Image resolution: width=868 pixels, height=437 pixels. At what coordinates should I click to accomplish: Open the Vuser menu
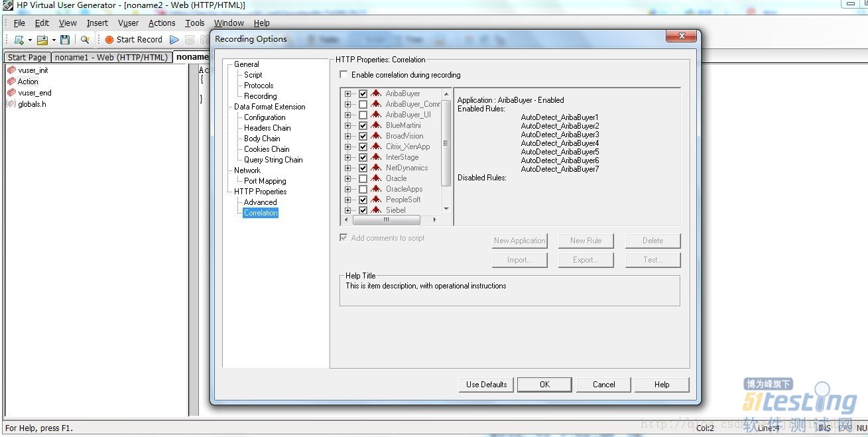(x=129, y=23)
